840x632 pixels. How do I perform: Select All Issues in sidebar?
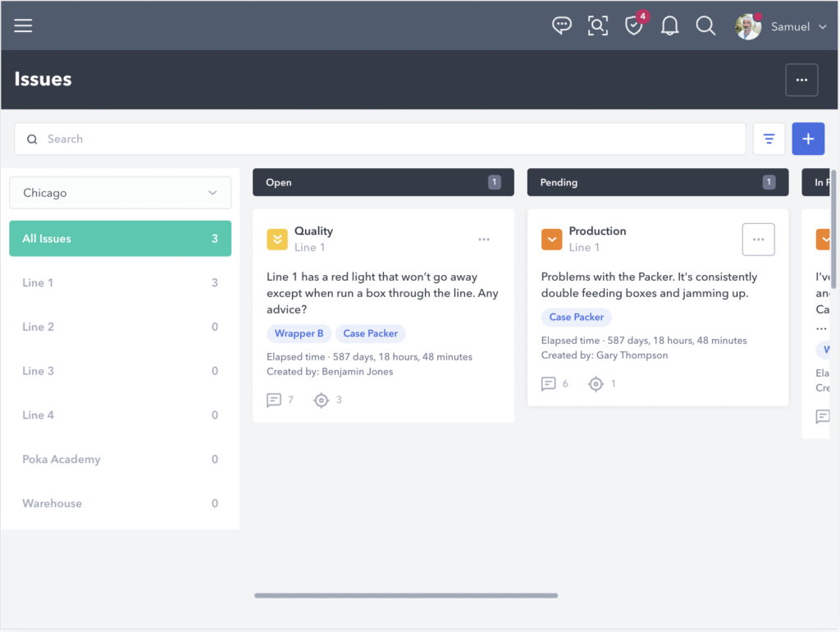[x=120, y=239]
